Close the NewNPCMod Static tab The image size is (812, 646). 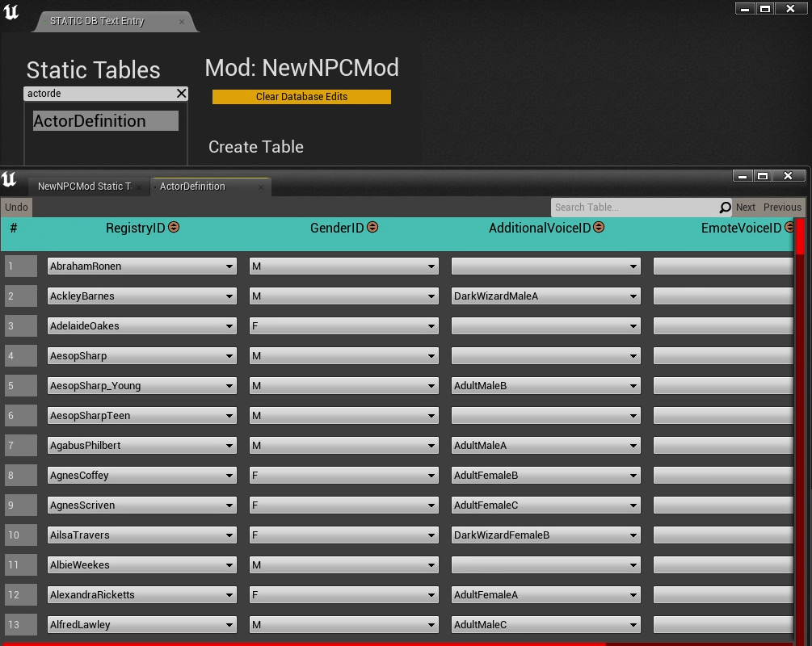pos(139,187)
